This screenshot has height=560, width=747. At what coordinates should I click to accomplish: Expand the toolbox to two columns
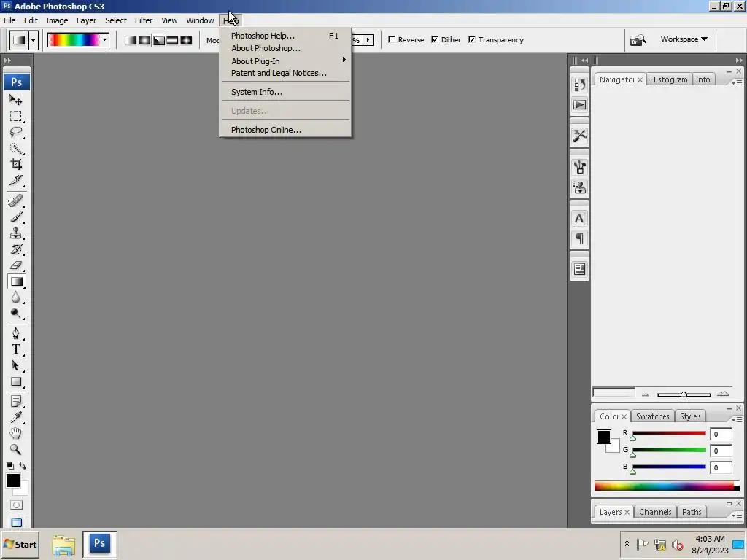[x=7, y=61]
